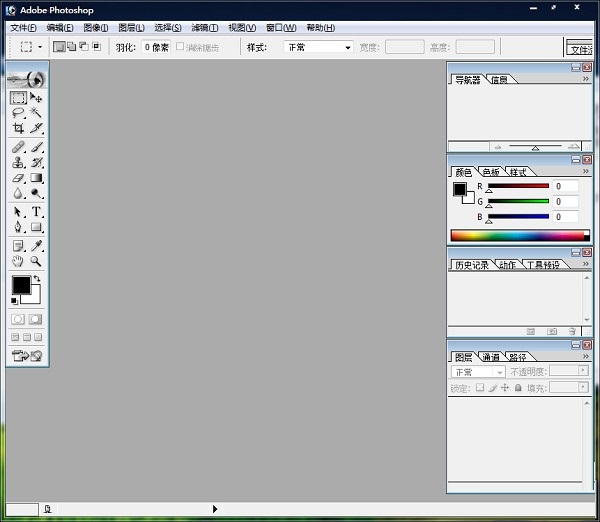Open the blend mode dropdown showing 正常
The height and width of the screenshot is (522, 600).
click(479, 372)
